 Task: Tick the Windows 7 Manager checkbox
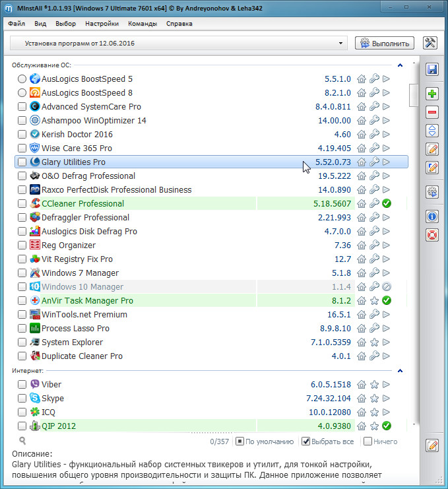pyautogui.click(x=22, y=273)
